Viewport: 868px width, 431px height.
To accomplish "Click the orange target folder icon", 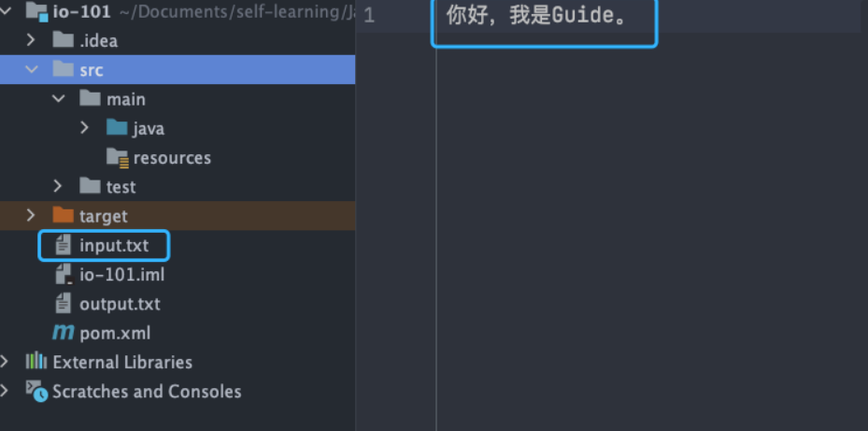I will pyautogui.click(x=64, y=216).
